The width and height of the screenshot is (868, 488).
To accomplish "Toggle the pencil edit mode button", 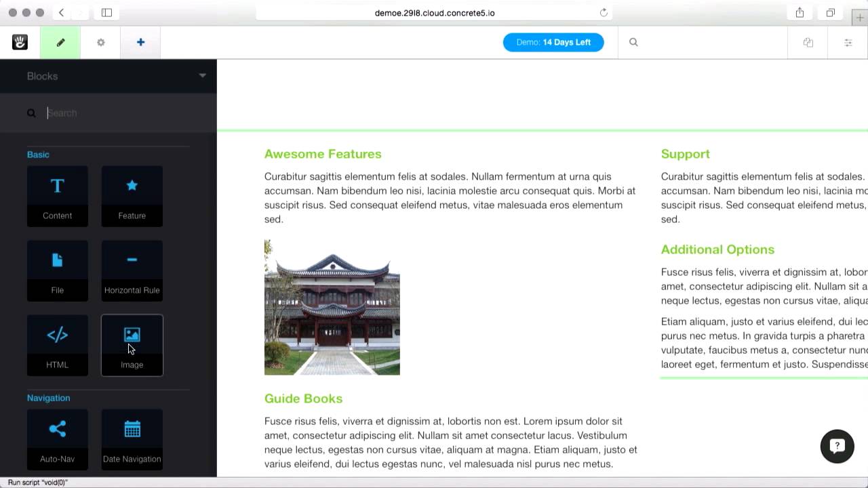I will (60, 42).
